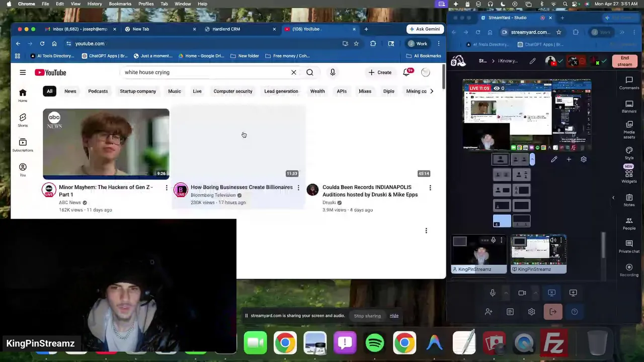Open Style panel in StreamYard
This screenshot has width=644, height=362.
[629, 153]
